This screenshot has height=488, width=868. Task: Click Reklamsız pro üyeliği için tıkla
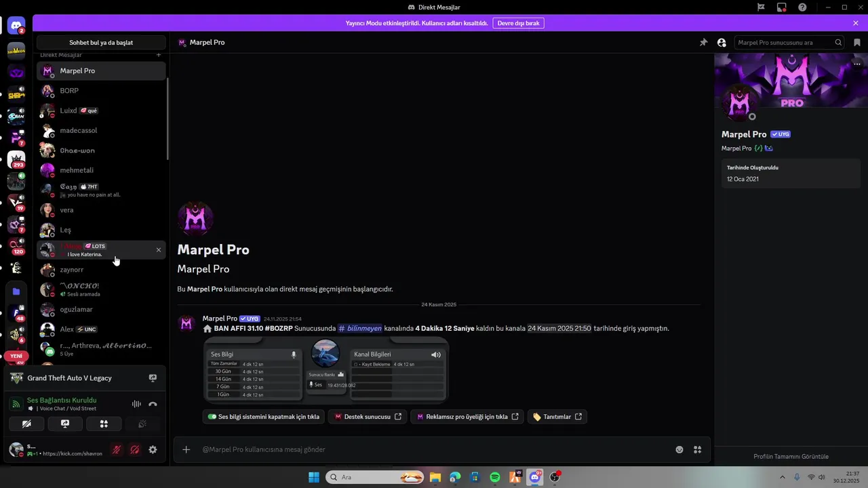[x=467, y=417]
